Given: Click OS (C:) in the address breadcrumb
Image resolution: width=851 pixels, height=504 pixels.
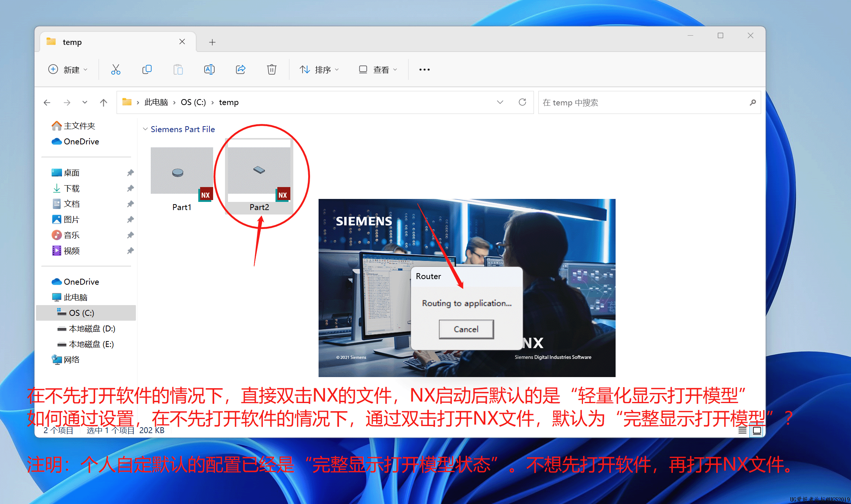Looking at the screenshot, I should point(193,102).
